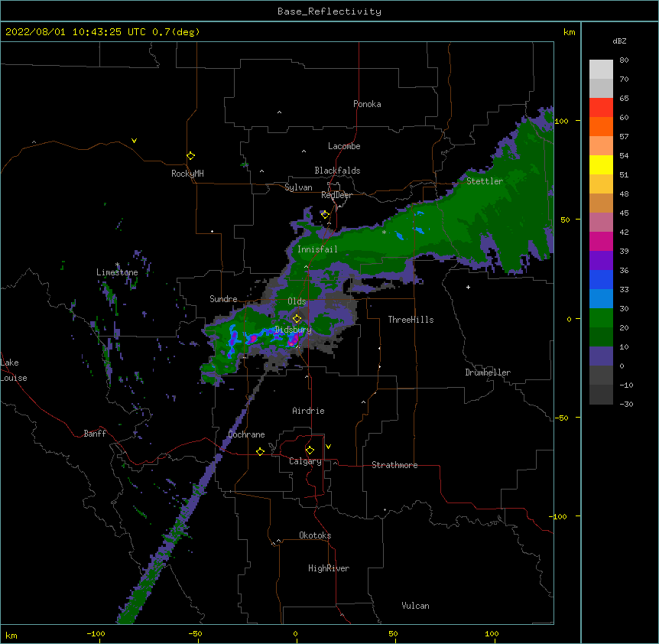Click the Strathmore label
The width and height of the screenshot is (659, 644).
394,465
